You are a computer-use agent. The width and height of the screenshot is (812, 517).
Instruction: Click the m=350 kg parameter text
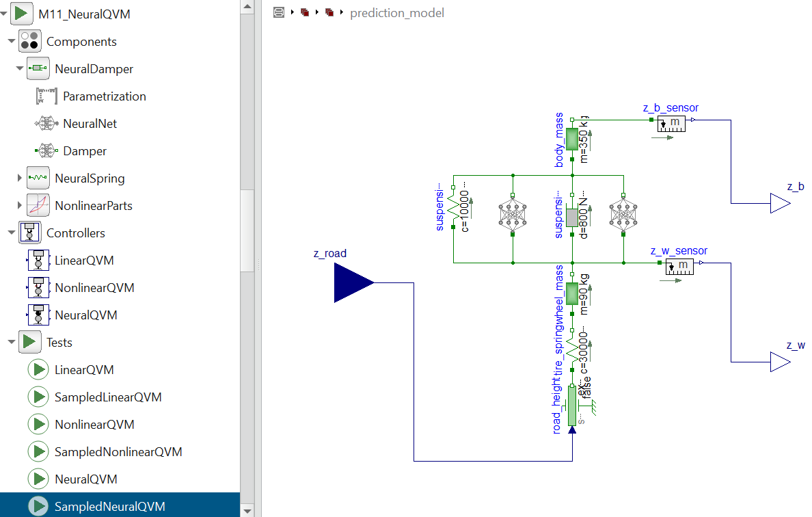584,140
